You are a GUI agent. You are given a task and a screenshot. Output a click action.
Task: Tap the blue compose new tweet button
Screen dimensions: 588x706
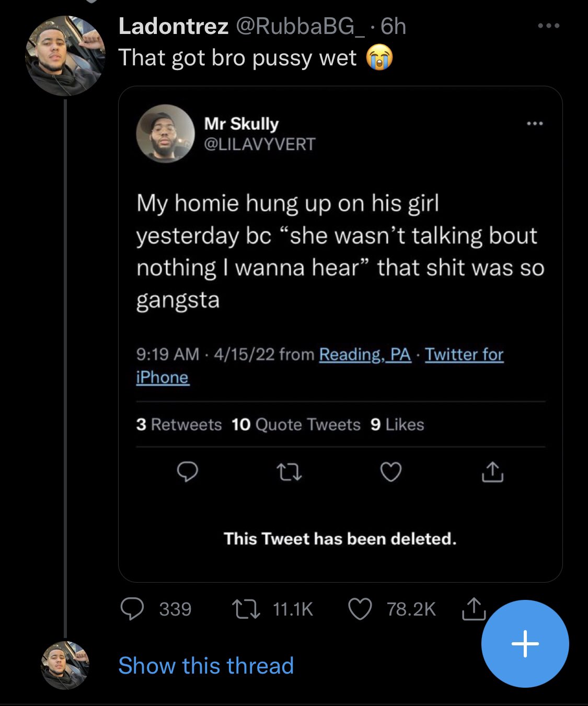[x=525, y=643]
